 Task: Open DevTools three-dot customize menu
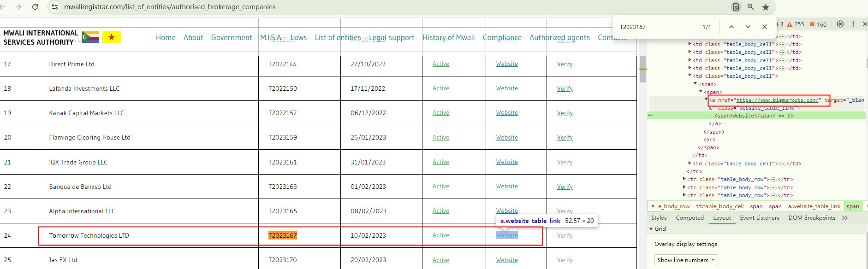point(853,24)
